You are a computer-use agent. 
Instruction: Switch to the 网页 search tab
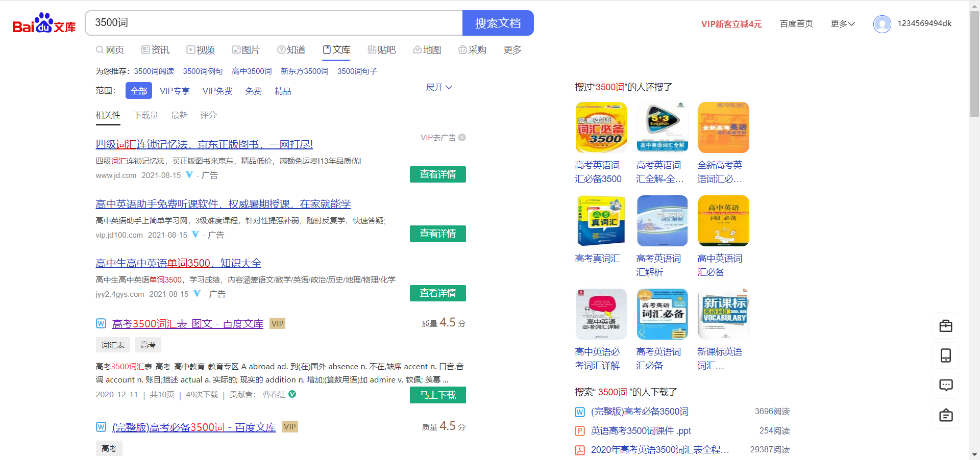pos(110,49)
